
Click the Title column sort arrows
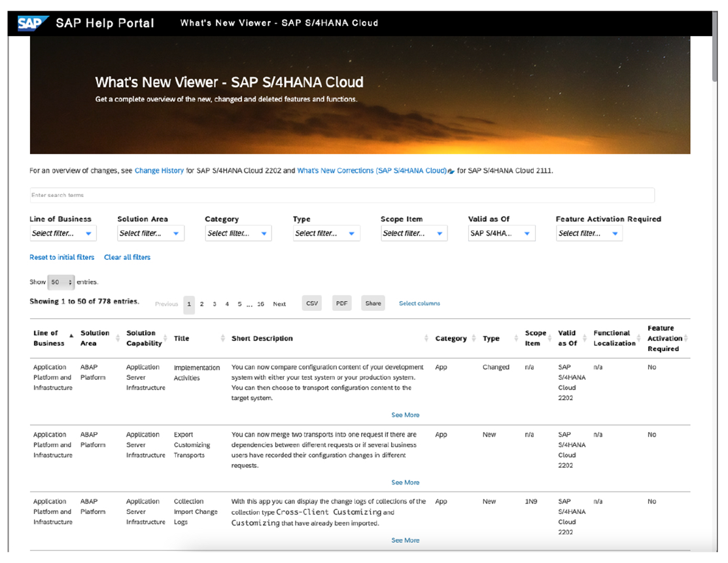(x=221, y=338)
